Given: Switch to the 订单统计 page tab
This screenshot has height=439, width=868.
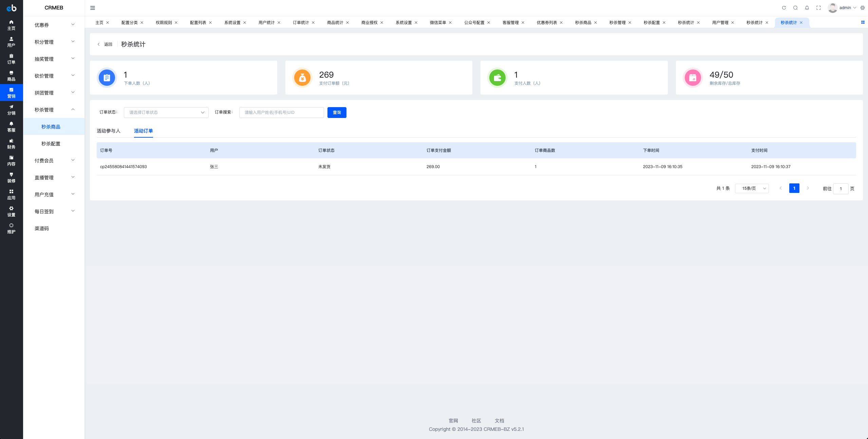Looking at the screenshot, I should click(301, 23).
